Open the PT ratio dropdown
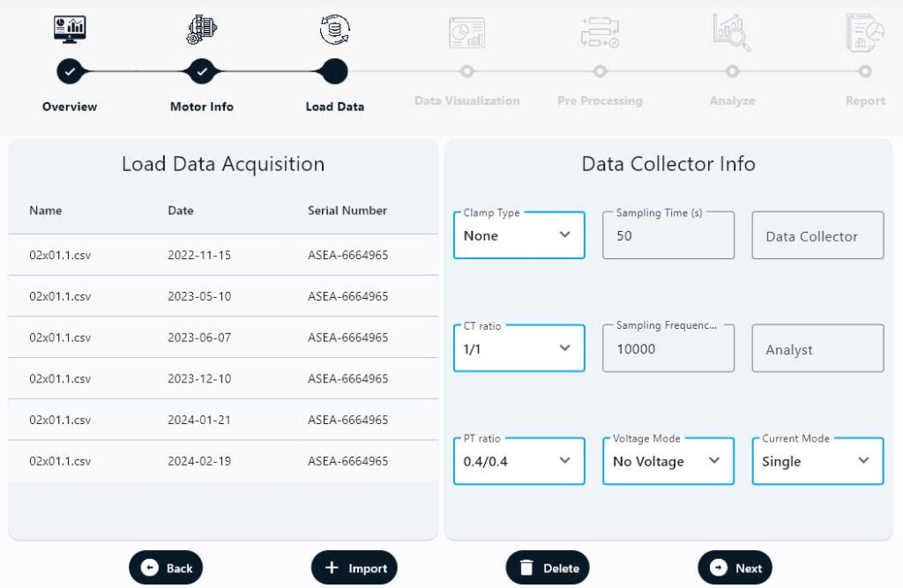The width and height of the screenshot is (903, 588). tap(519, 461)
